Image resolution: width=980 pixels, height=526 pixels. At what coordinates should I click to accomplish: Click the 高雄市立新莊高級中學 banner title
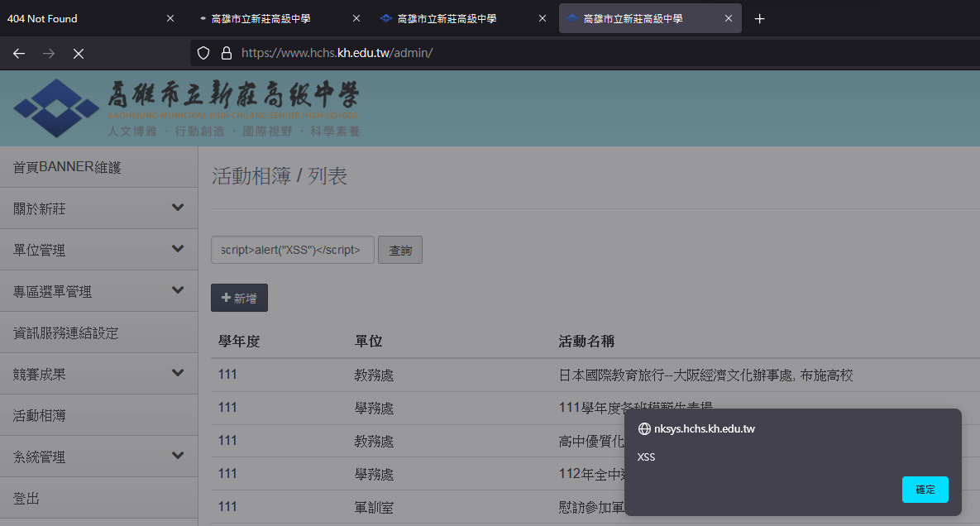pyautogui.click(x=233, y=95)
